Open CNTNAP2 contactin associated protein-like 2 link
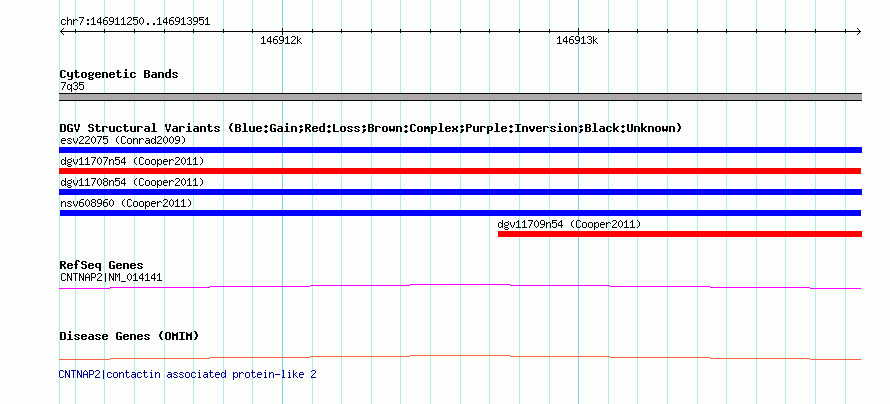 tap(187, 374)
